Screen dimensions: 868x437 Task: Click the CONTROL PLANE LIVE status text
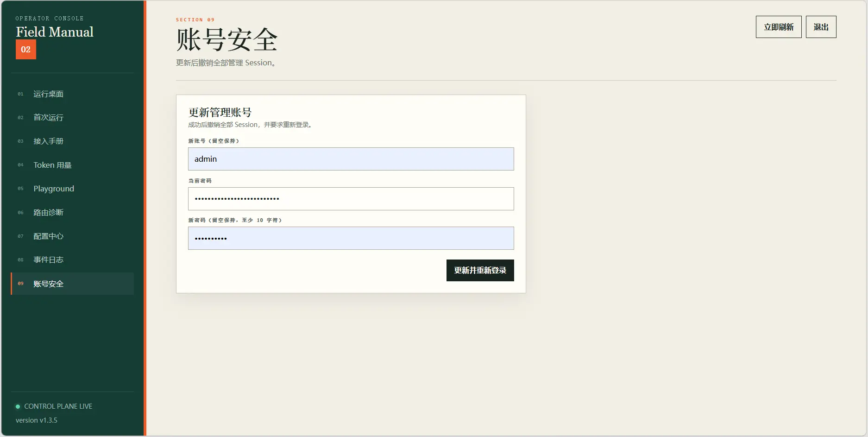pyautogui.click(x=58, y=406)
